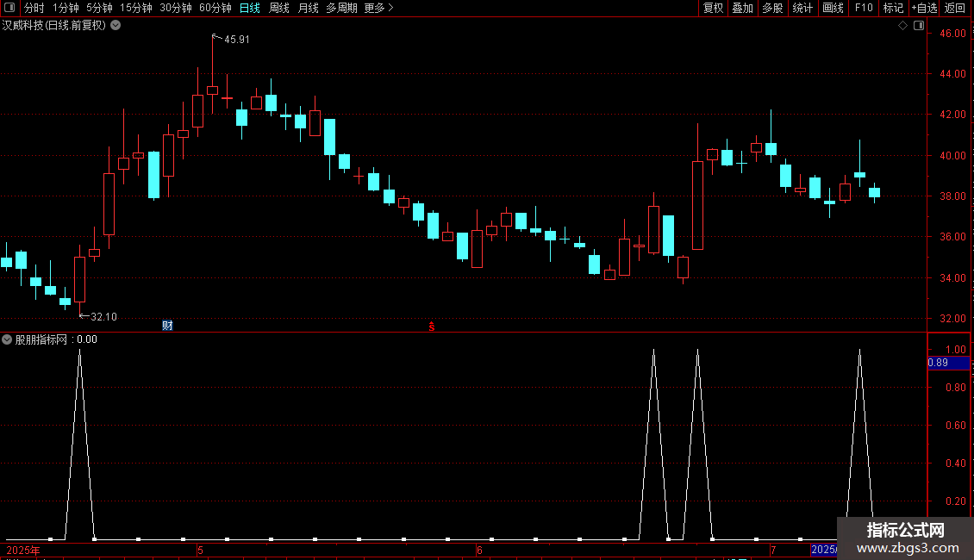Image resolution: width=974 pixels, height=560 pixels.
Task: Click the panel layout icon at top-left
Action: coord(9,8)
